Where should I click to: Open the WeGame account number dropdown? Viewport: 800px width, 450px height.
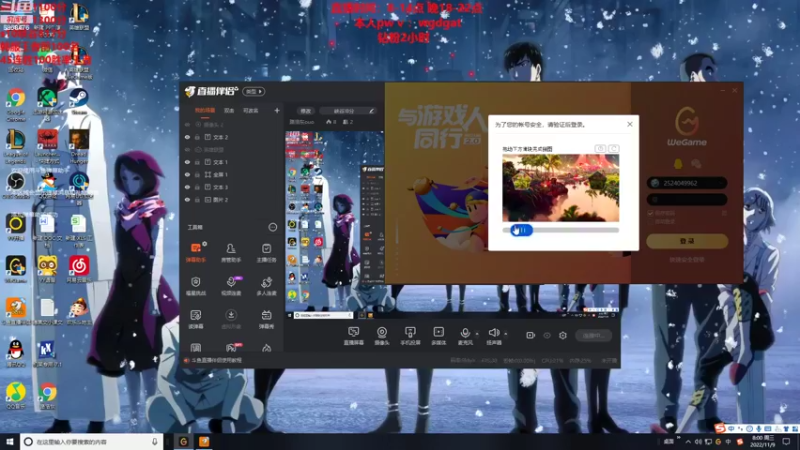tap(721, 183)
